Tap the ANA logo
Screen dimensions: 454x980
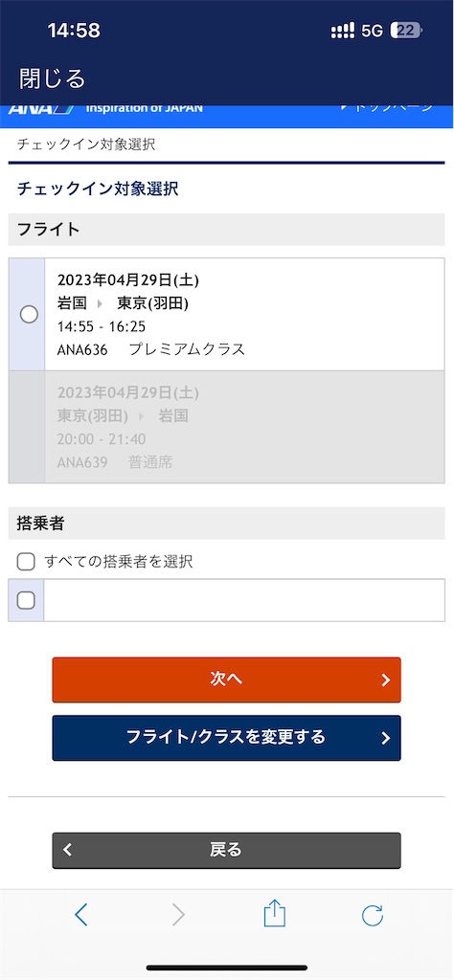(40, 109)
